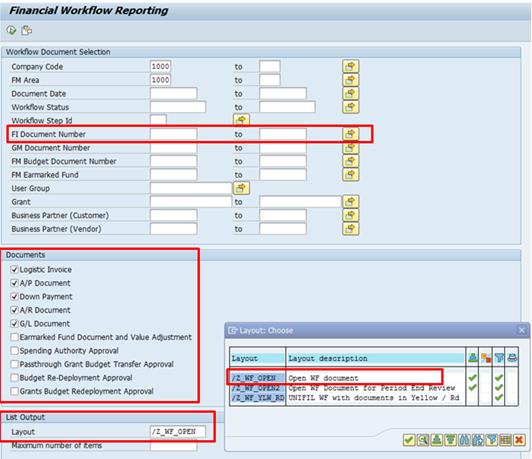
Task: Click the Details magnifier icon in dialog
Action: tap(423, 440)
